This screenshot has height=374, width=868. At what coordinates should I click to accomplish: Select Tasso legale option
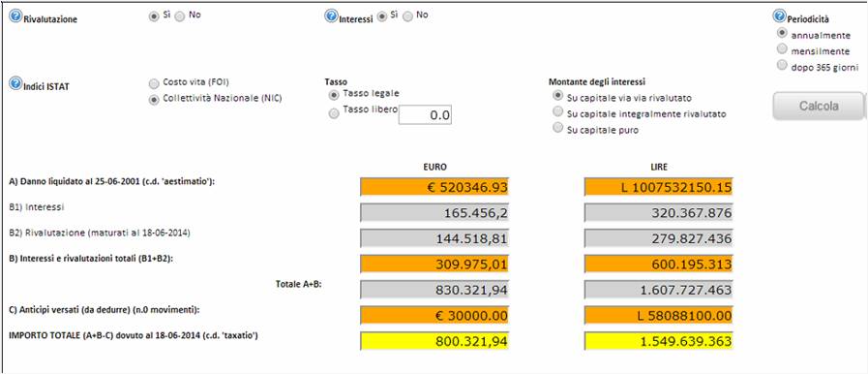(x=334, y=94)
